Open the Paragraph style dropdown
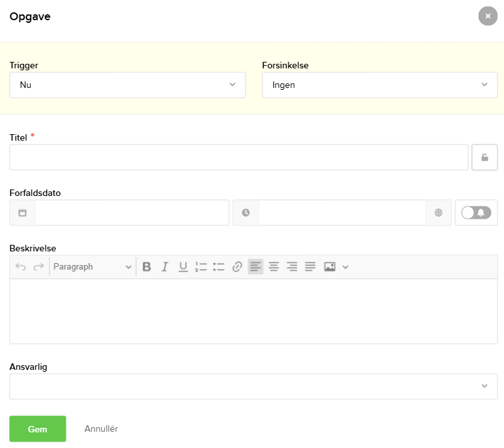The width and height of the screenshot is (504, 448). 92,267
